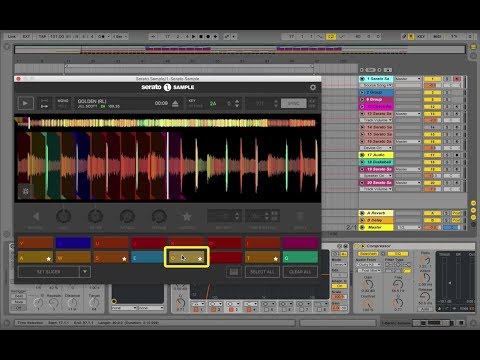The image size is (480, 360).
Task: Click Ableton transport stop button
Action: tap(201, 36)
